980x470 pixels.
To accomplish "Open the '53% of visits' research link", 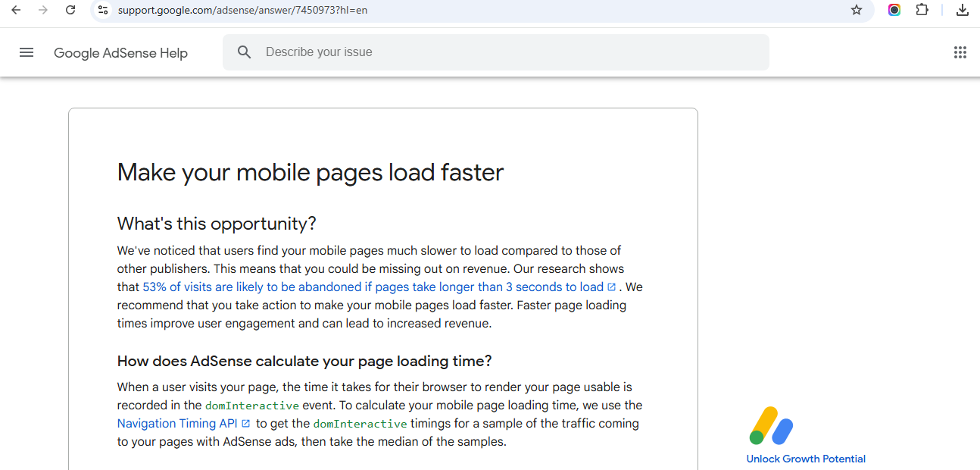I will (x=373, y=287).
